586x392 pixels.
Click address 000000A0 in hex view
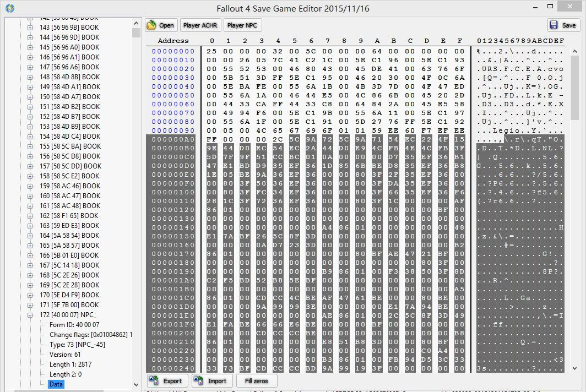pos(173,139)
